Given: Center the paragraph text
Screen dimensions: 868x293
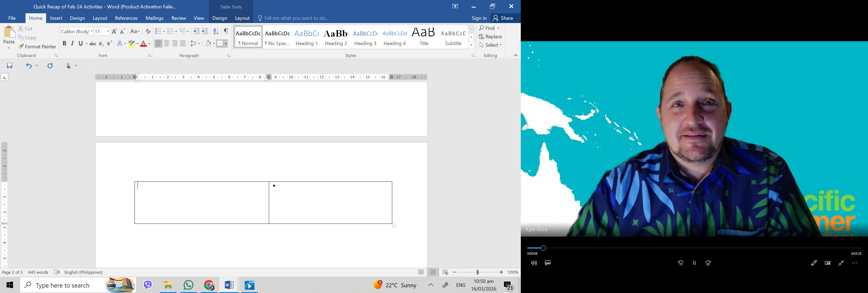Looking at the screenshot, I should (x=167, y=43).
